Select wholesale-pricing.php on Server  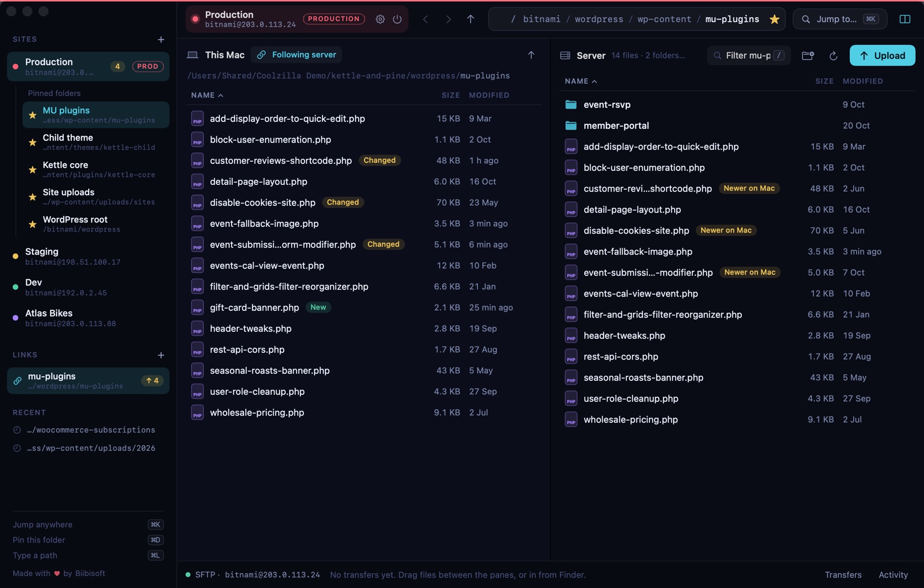tap(737, 419)
